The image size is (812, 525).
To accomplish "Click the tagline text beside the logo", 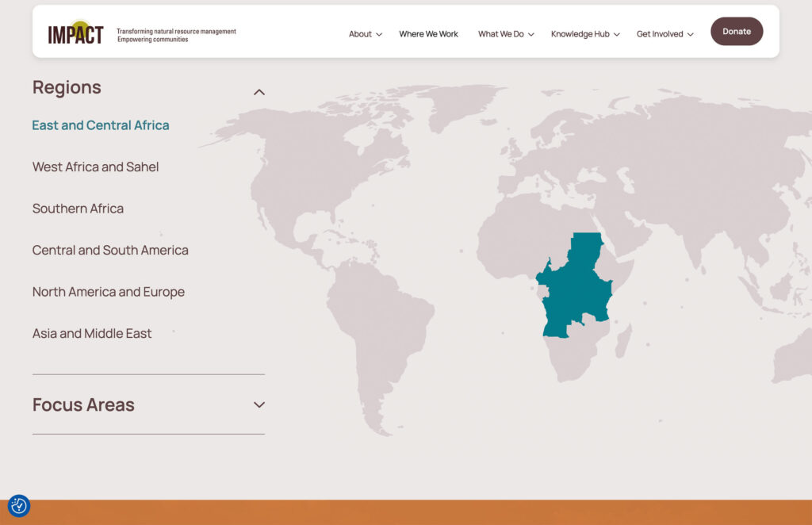I will [x=176, y=35].
